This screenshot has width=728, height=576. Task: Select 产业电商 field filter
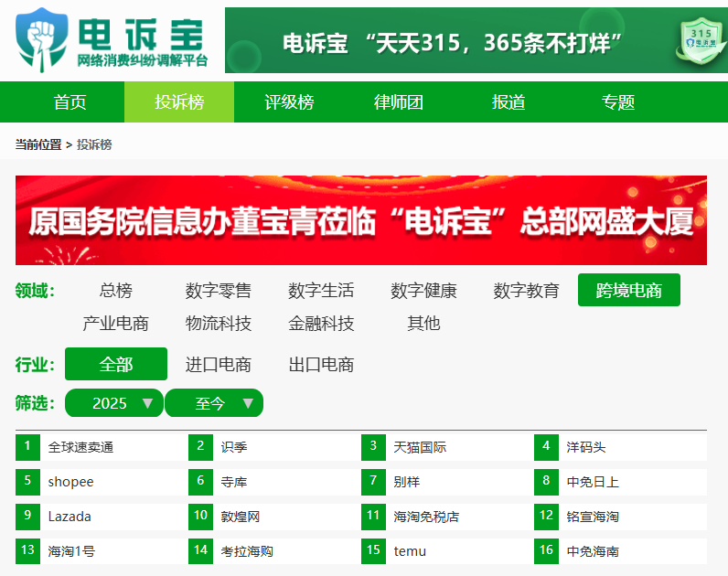point(115,323)
